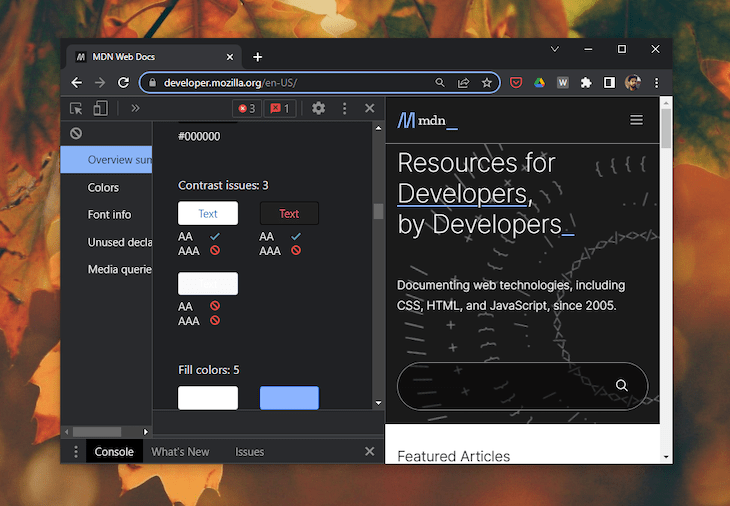730x506 pixels.
Task: Toggle the browser side panel
Action: point(609,83)
